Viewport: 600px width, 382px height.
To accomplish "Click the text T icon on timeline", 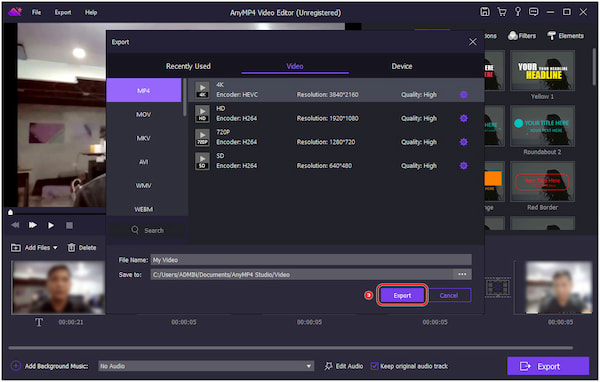I will pos(39,322).
